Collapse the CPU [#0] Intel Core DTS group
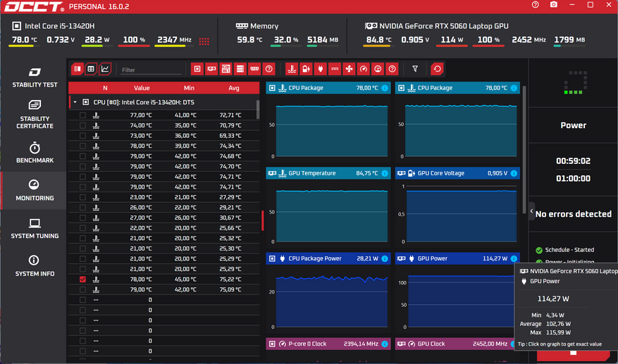 [x=75, y=102]
